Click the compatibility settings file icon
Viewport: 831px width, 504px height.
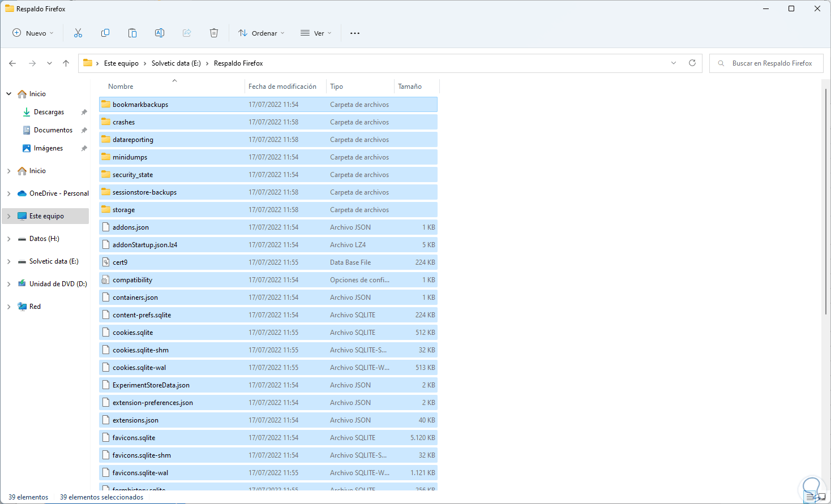tap(106, 279)
